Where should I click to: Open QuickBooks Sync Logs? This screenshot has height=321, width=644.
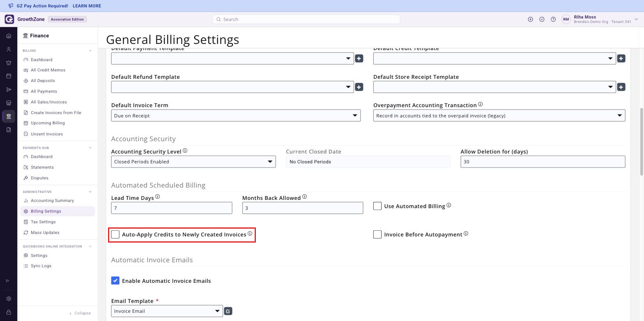pyautogui.click(x=41, y=266)
